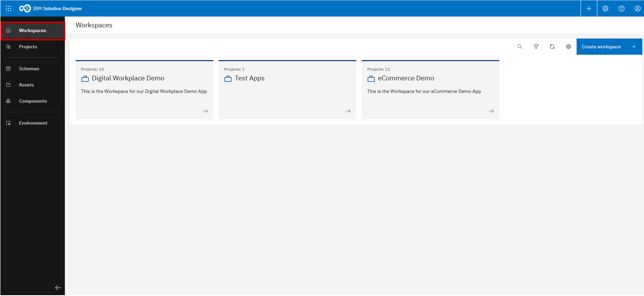
Task: Open the help icon in the top bar
Action: tap(621, 8)
